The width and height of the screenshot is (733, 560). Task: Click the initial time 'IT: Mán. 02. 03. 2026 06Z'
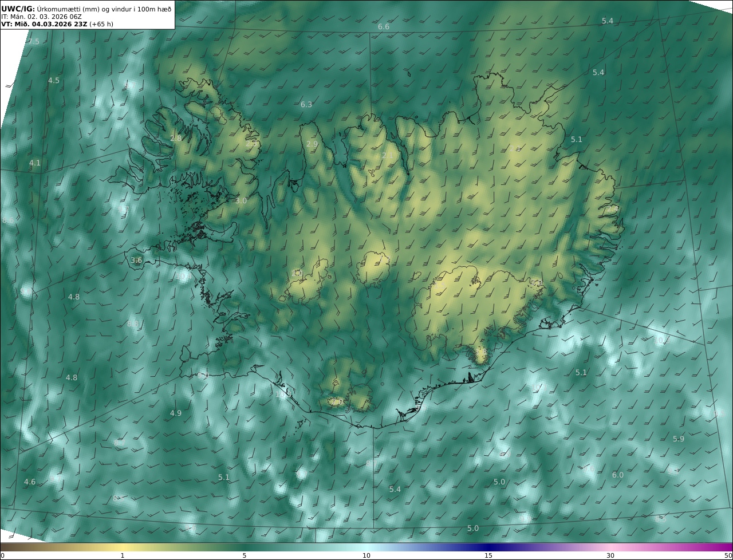point(41,17)
